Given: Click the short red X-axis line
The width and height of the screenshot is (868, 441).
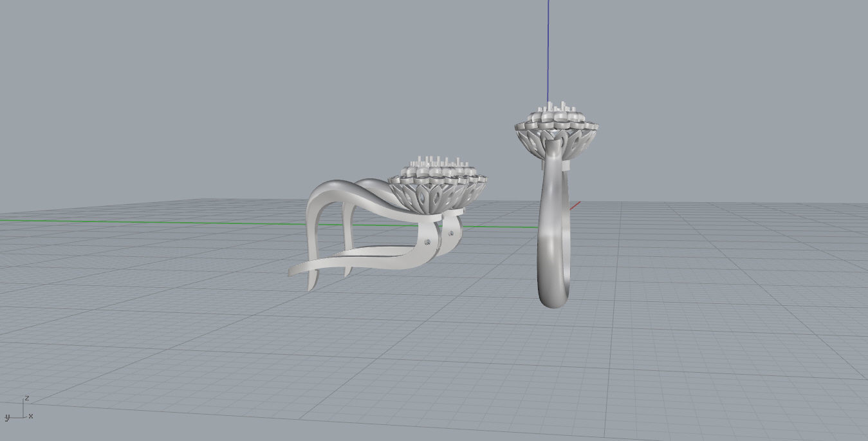Looking at the screenshot, I should tap(575, 205).
